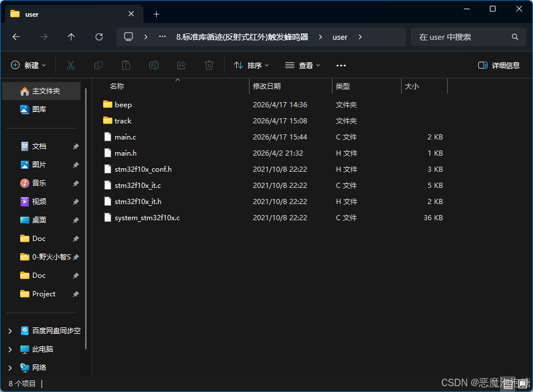Click the Paste clipboard icon
533x392 pixels.
coord(126,65)
